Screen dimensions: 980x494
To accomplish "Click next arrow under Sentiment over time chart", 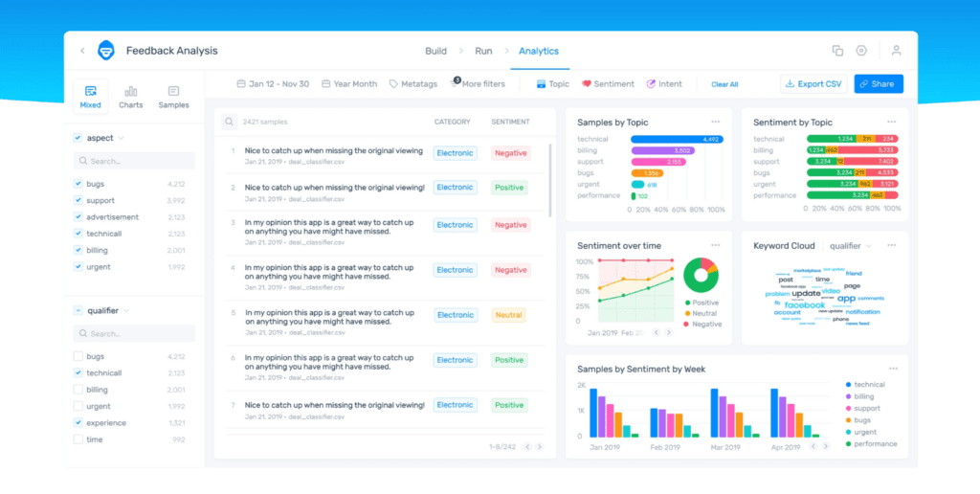I will tap(669, 332).
